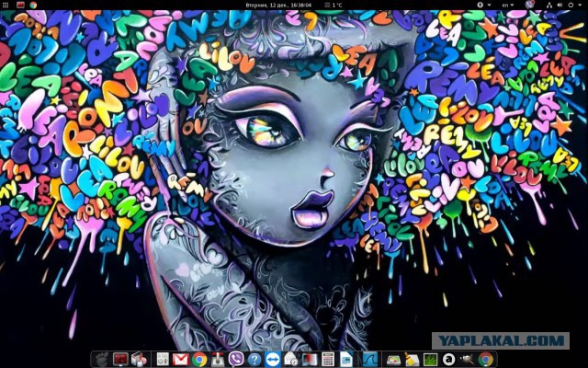
Task: Launch TeamViewer from the dock
Action: (273, 360)
